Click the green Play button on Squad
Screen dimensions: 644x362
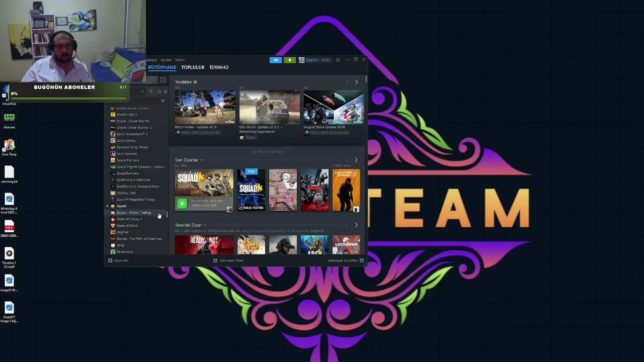(182, 203)
